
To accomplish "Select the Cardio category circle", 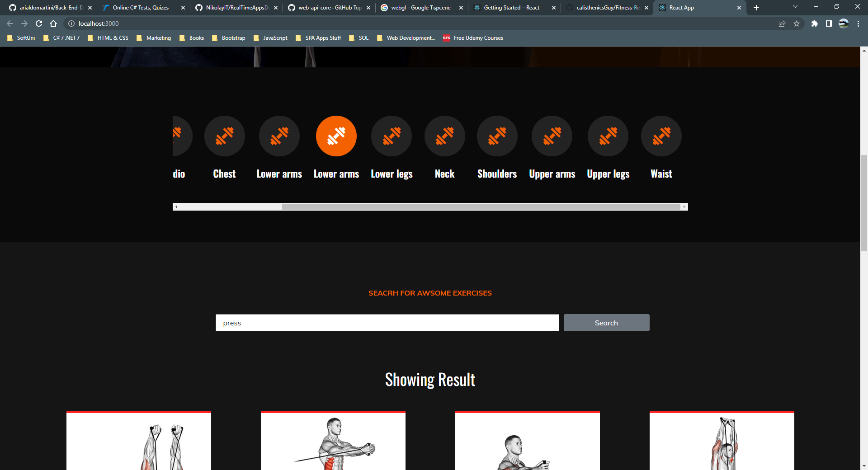I will tap(179, 136).
